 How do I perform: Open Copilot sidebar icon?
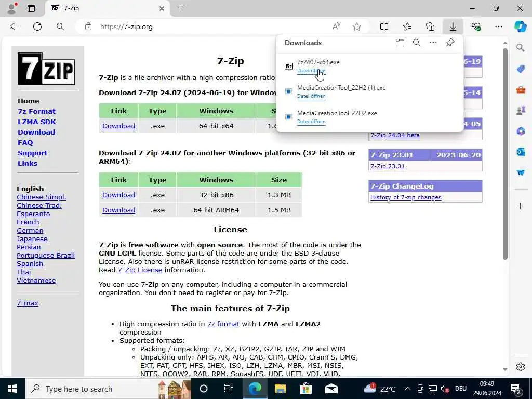(520, 26)
